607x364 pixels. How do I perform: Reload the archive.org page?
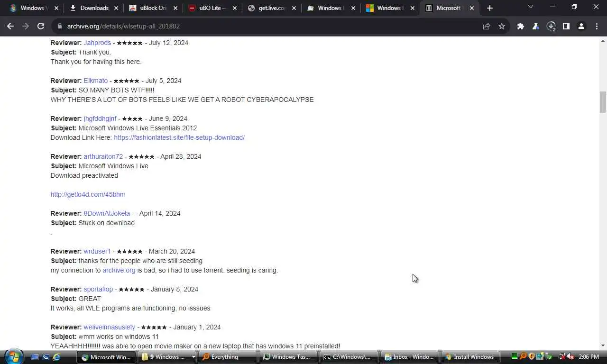41,26
